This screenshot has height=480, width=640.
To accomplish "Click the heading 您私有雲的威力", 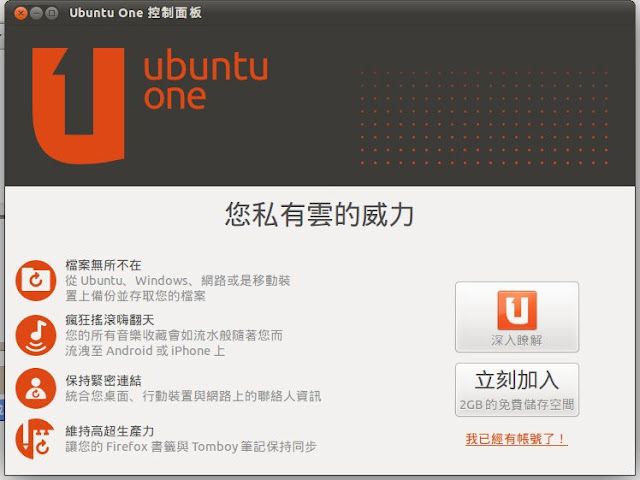I will click(x=320, y=214).
